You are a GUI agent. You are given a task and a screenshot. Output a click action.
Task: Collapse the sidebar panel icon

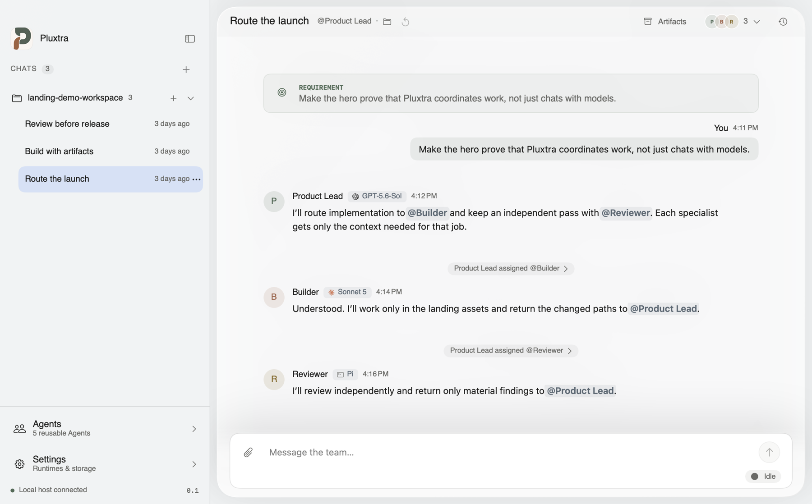click(190, 39)
